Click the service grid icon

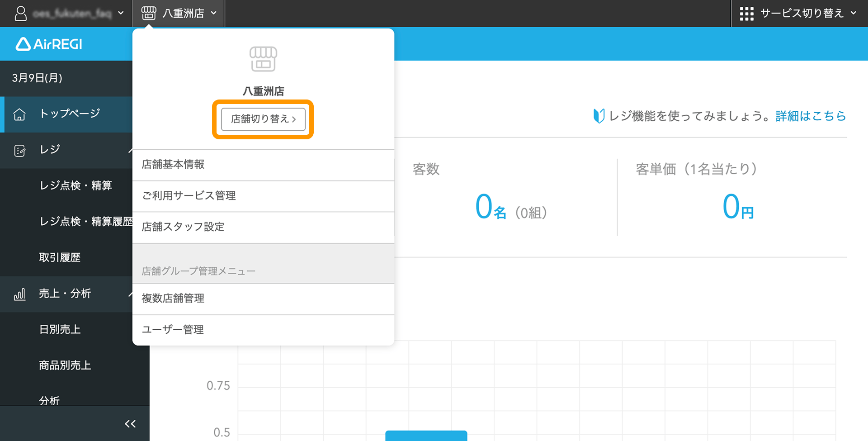click(x=746, y=14)
